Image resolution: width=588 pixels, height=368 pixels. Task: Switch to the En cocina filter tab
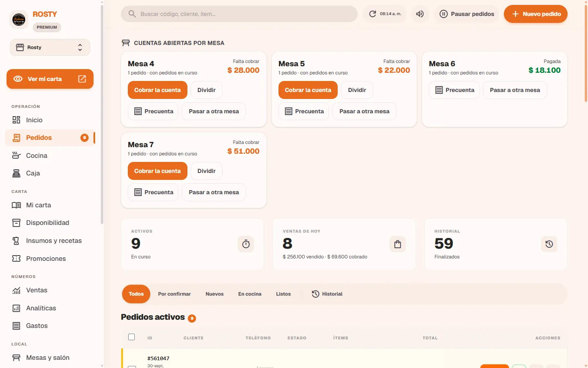click(x=250, y=294)
